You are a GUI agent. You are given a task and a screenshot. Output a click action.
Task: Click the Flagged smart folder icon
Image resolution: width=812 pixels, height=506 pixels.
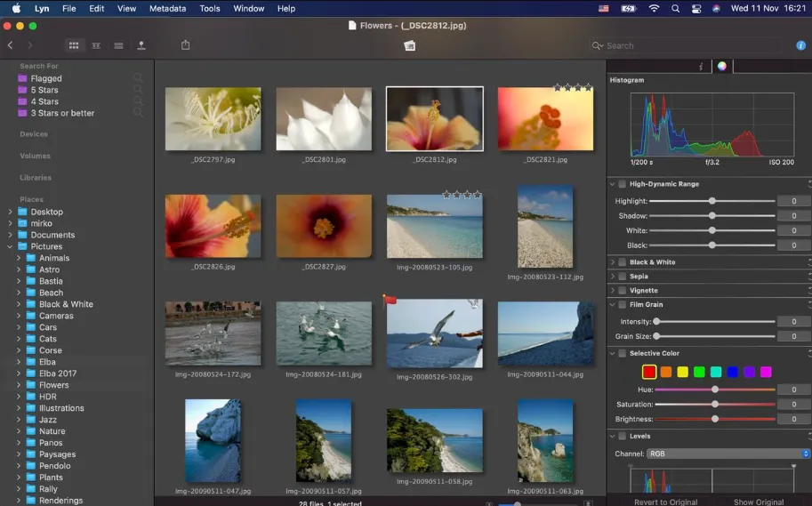[22, 78]
